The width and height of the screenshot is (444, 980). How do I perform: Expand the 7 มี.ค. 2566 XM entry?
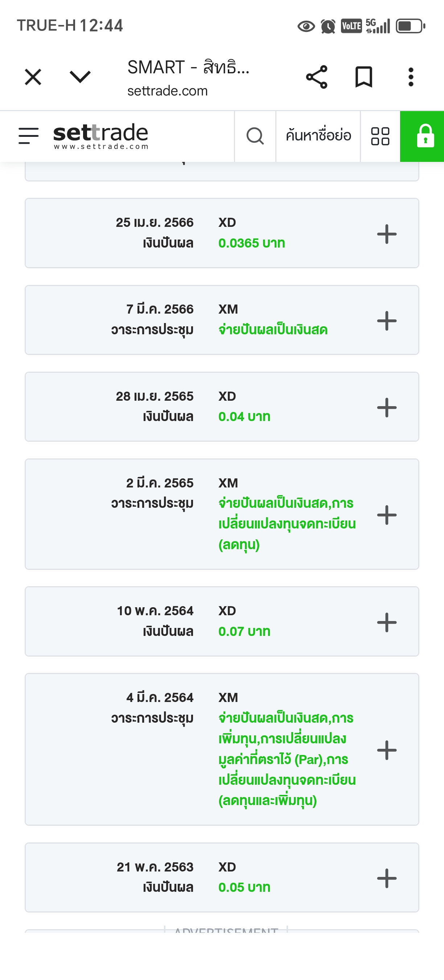click(x=387, y=320)
